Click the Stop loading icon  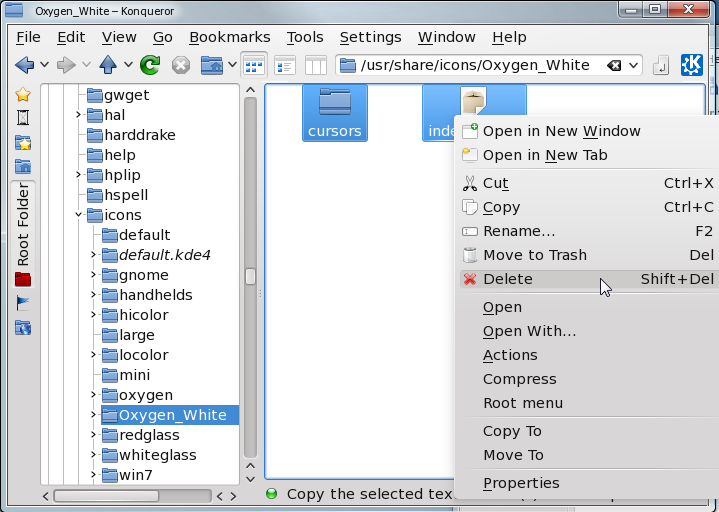point(181,65)
